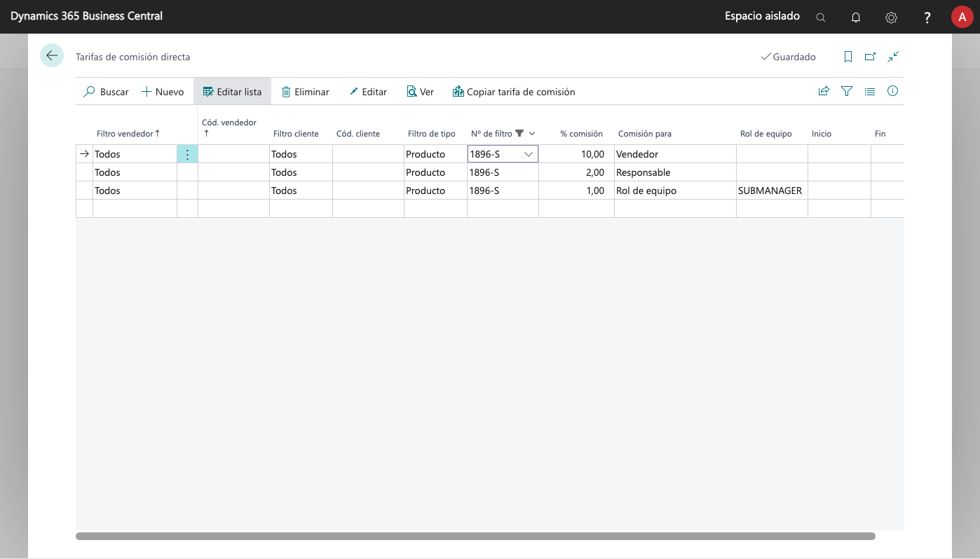Open the user account avatar A

coord(962,17)
